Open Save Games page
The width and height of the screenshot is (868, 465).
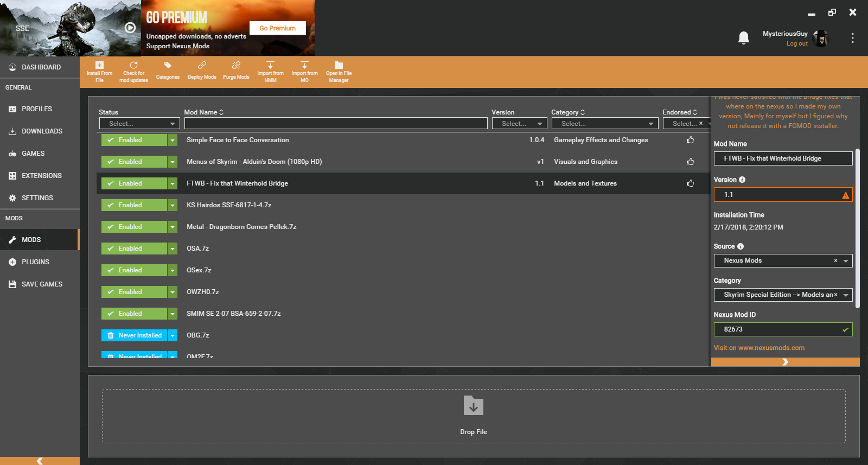coord(40,284)
